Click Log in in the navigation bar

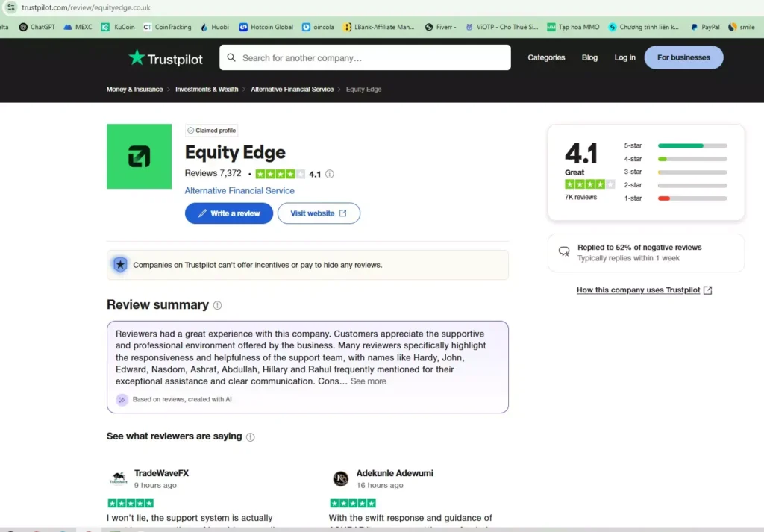(x=624, y=57)
